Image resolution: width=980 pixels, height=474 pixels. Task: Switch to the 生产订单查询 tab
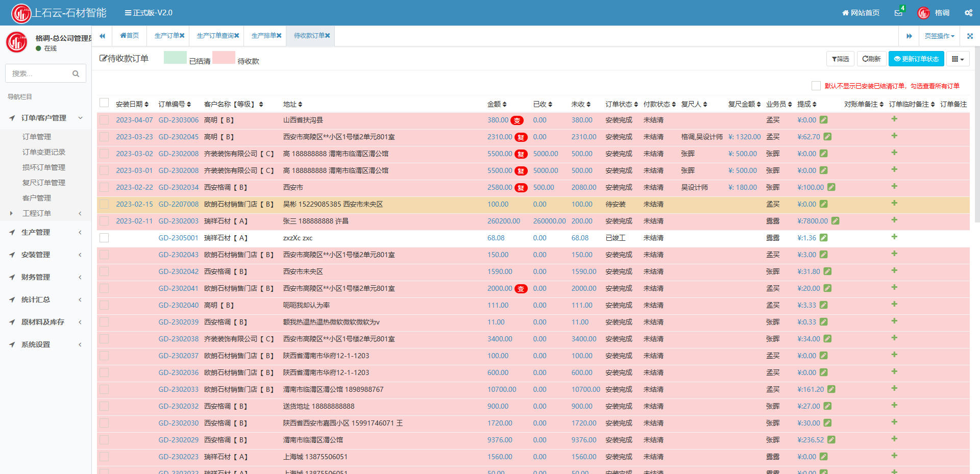tap(214, 36)
